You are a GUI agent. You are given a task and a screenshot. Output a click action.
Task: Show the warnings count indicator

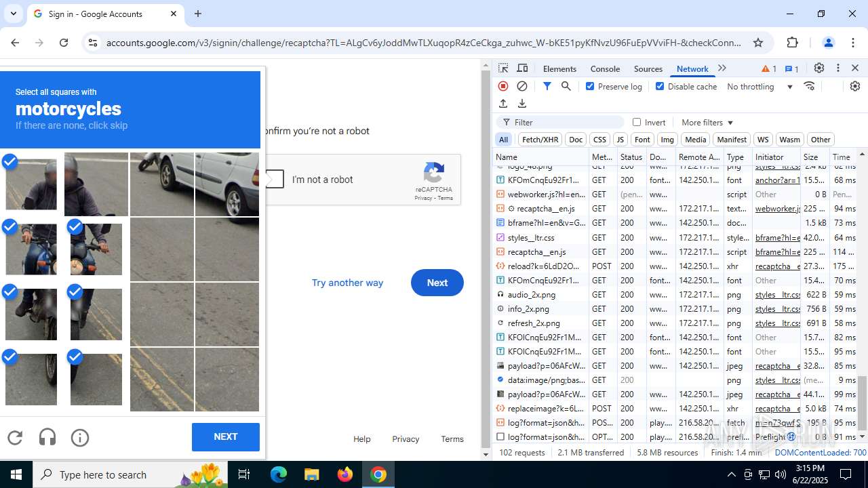pos(769,68)
